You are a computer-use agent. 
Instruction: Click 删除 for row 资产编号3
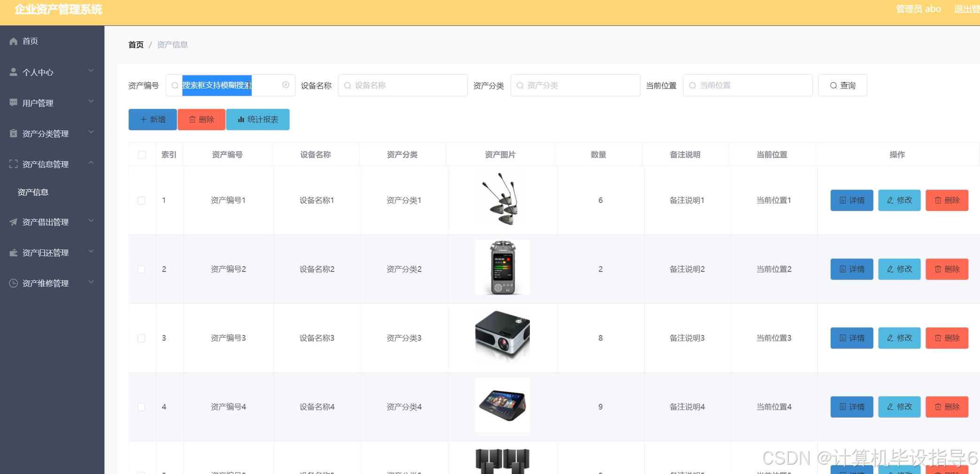point(947,338)
